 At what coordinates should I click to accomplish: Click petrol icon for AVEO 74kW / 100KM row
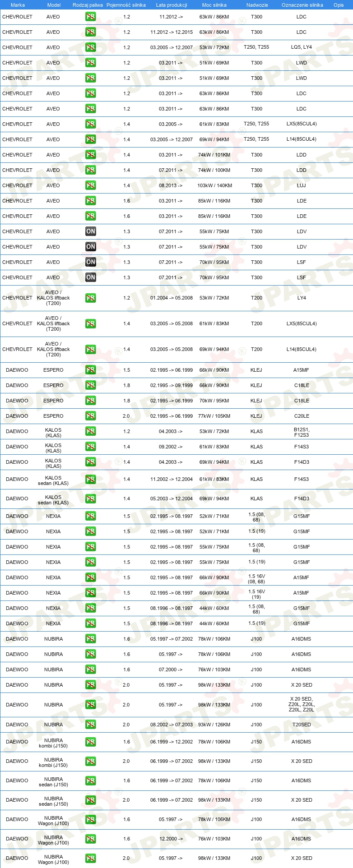pos(91,170)
